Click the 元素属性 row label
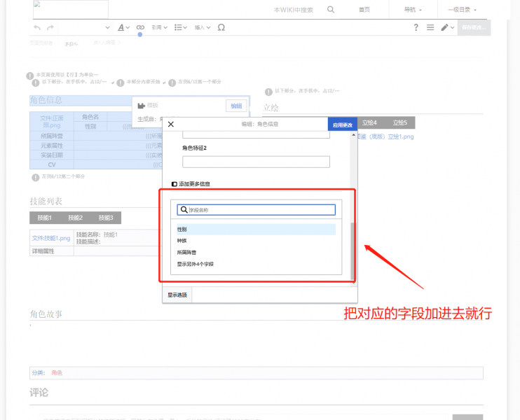Viewport: 520px width, 420px height. (52, 146)
